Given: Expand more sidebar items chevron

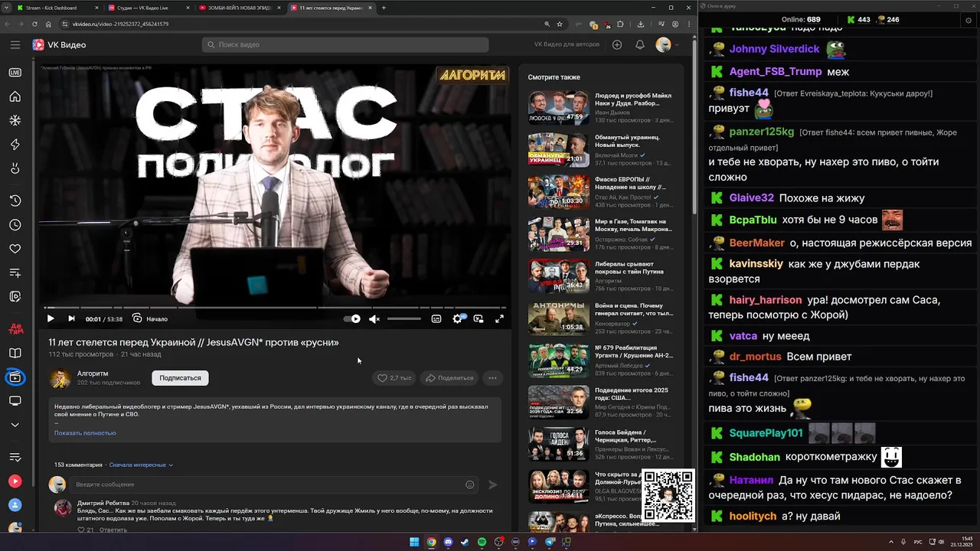Looking at the screenshot, I should click(x=15, y=425).
